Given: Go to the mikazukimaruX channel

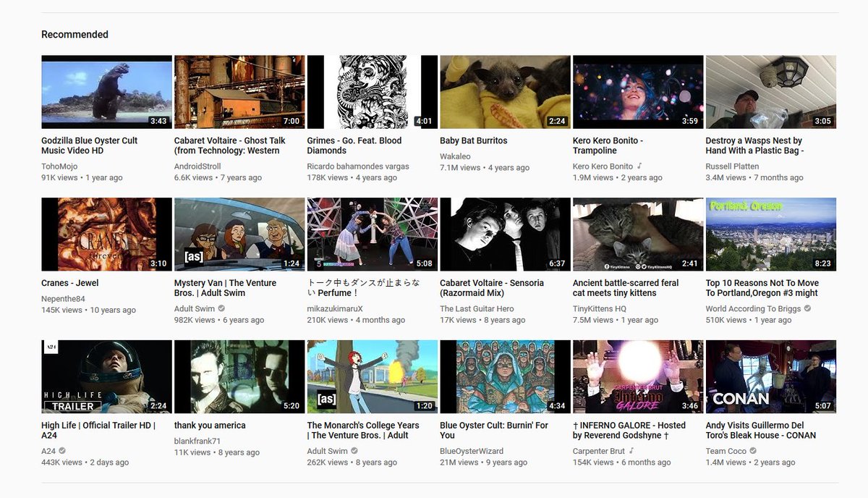Looking at the screenshot, I should point(335,309).
